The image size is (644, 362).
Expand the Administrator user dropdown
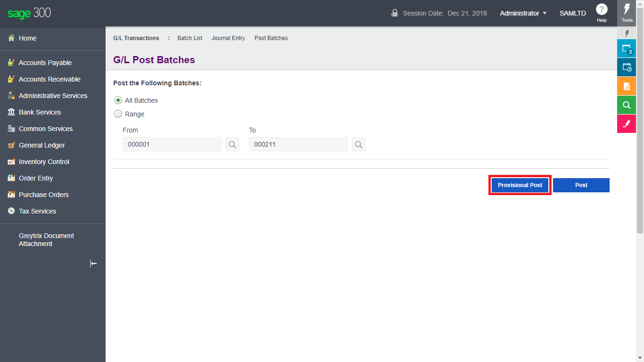pyautogui.click(x=523, y=13)
